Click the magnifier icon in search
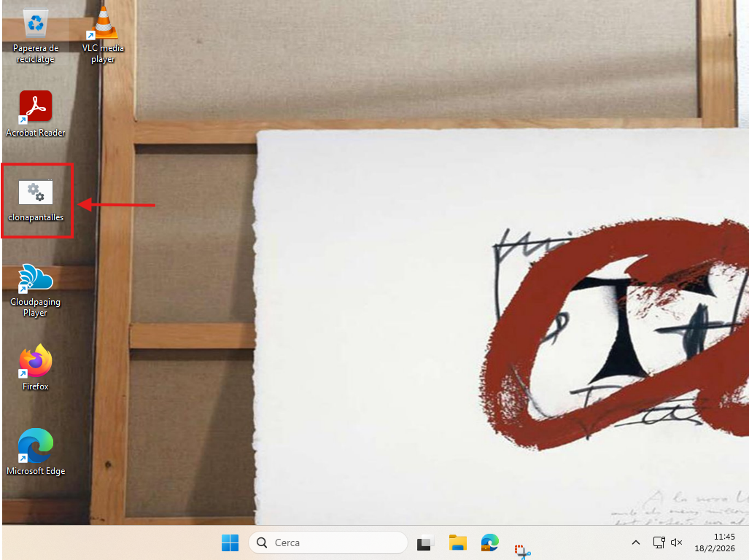749x560 pixels. tap(262, 542)
